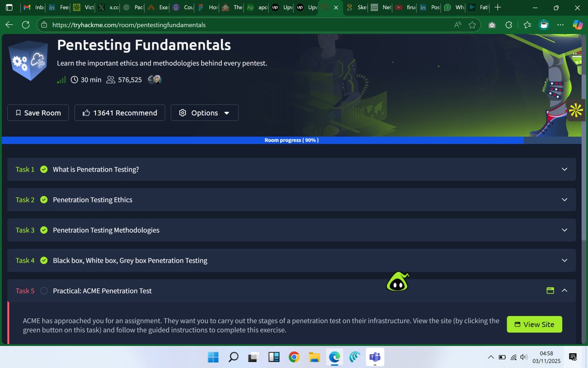The image size is (588, 368).
Task: Click the read aloud icon in the address bar
Action: click(x=458, y=25)
